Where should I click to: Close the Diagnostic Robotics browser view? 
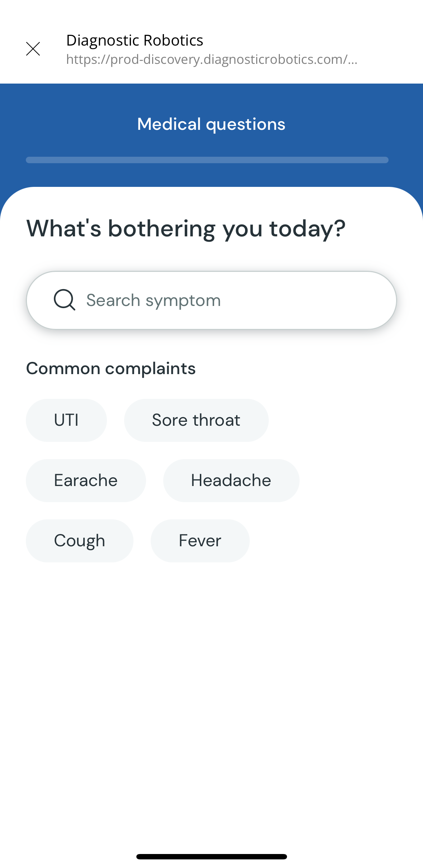point(33,49)
